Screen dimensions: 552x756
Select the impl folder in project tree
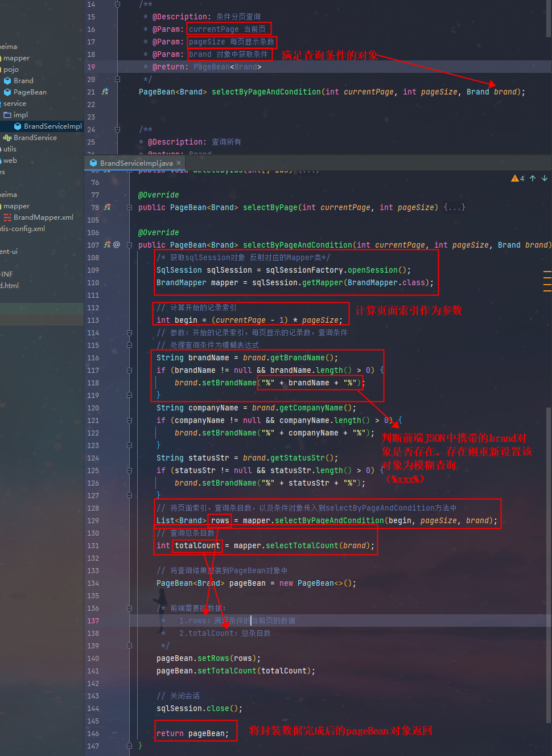point(20,114)
